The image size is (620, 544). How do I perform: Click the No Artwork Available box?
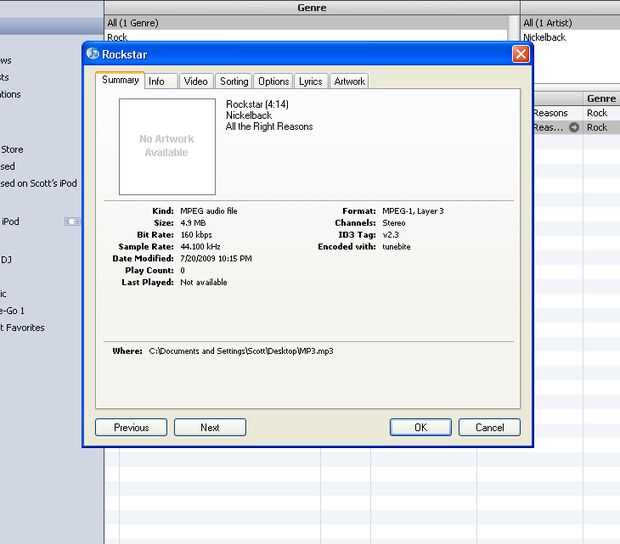(x=167, y=147)
